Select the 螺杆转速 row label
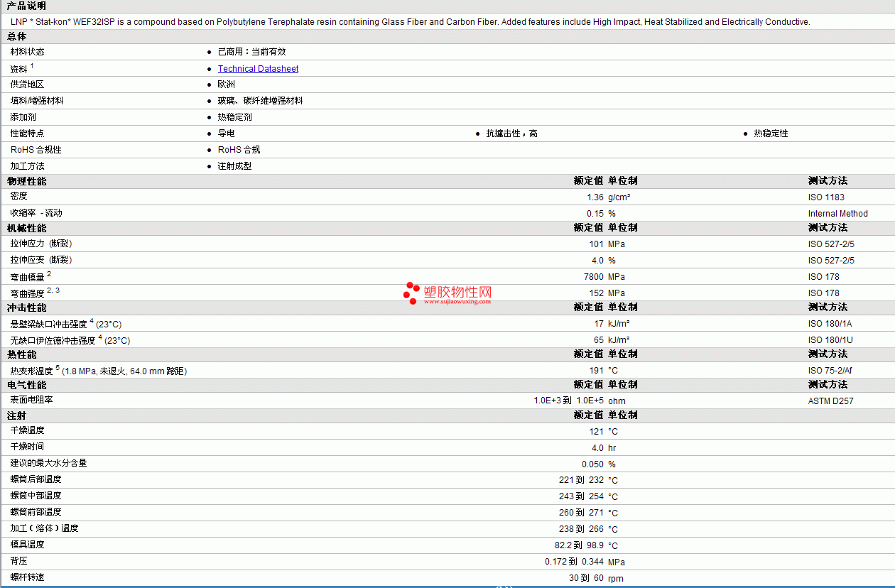 (x=27, y=577)
